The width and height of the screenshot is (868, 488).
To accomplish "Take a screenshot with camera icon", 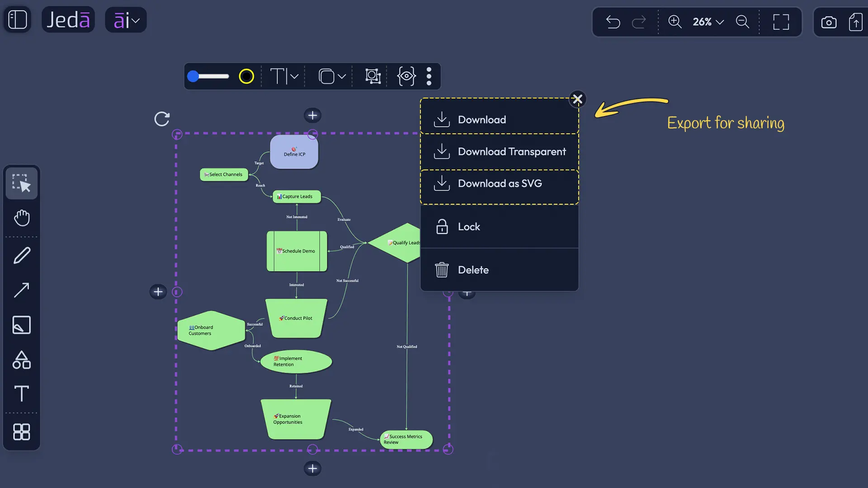I will pyautogui.click(x=829, y=22).
